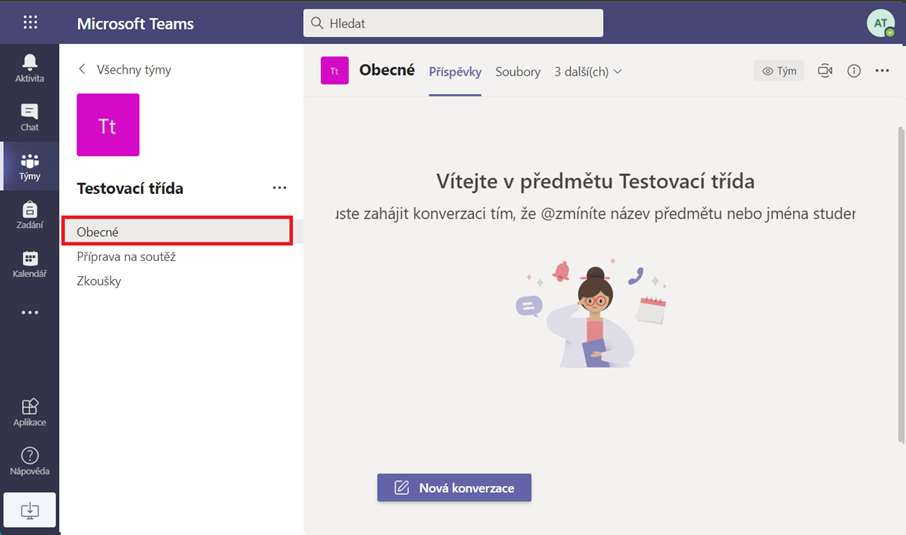Click the Obecné channel header title
Screen dimensions: 906x535
[387, 70]
